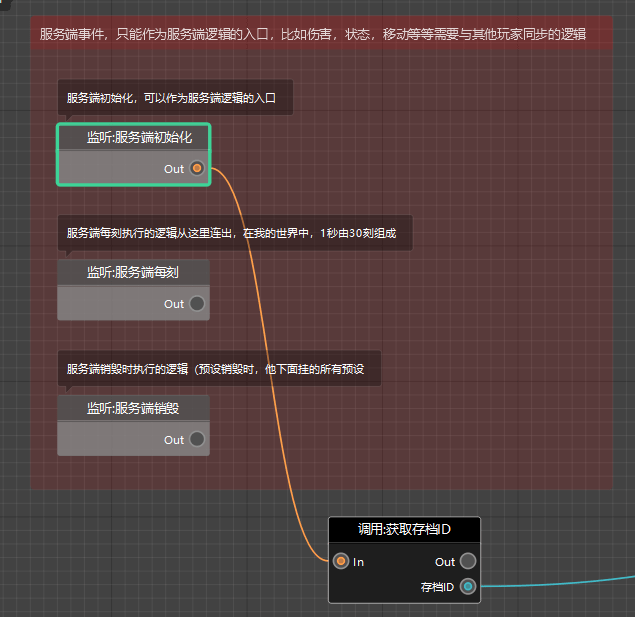Click the Out port of 监听:服务端每刻 node
The width and height of the screenshot is (635, 617).
click(197, 303)
